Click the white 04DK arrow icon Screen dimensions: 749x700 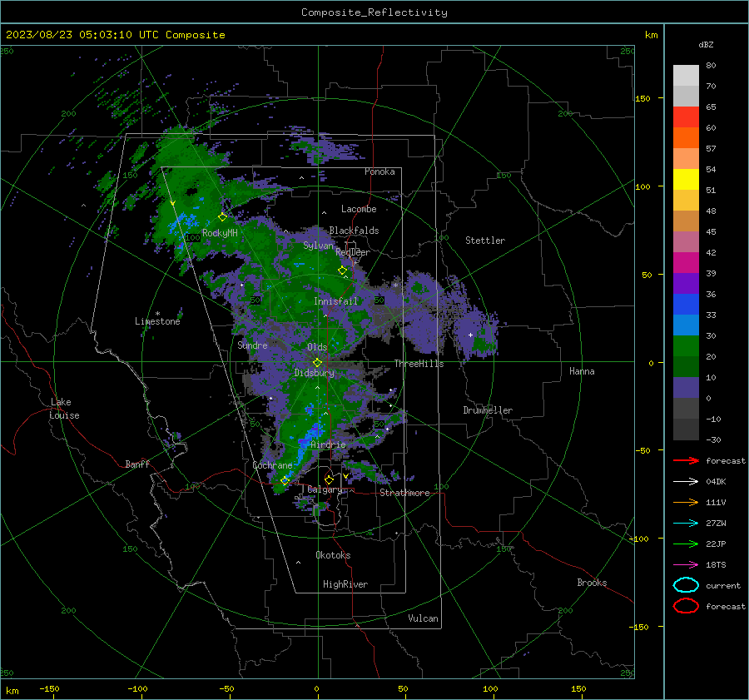coord(686,482)
